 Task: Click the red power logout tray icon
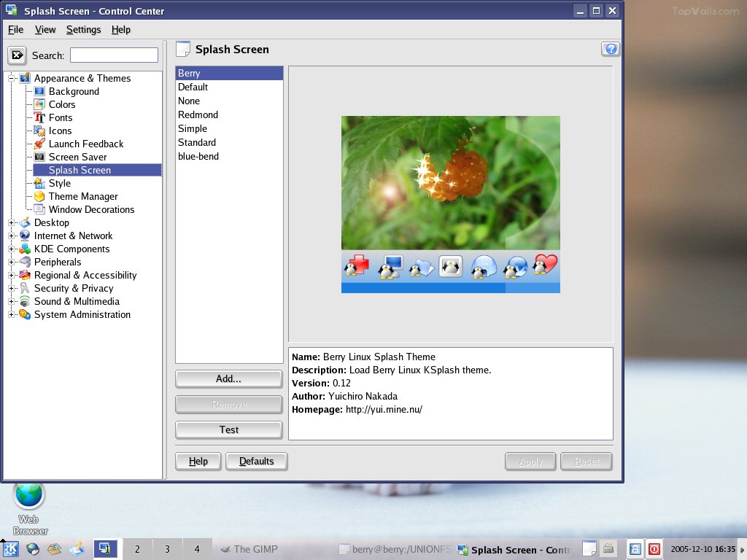tap(654, 550)
